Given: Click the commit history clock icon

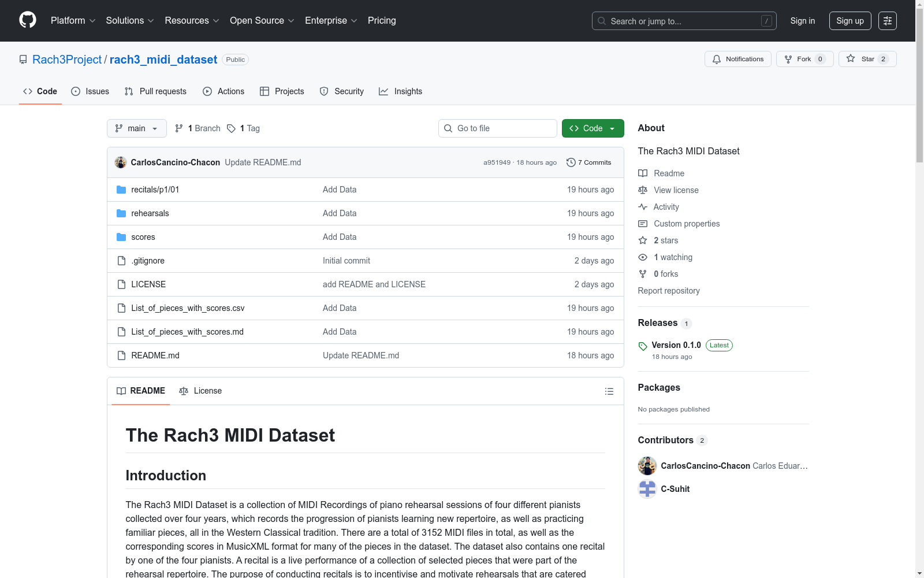Looking at the screenshot, I should [571, 162].
